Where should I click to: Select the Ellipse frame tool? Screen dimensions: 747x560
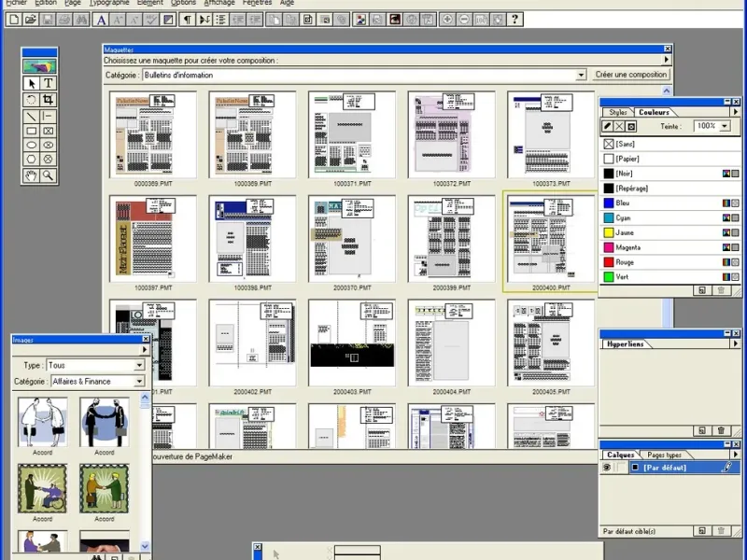click(x=49, y=145)
